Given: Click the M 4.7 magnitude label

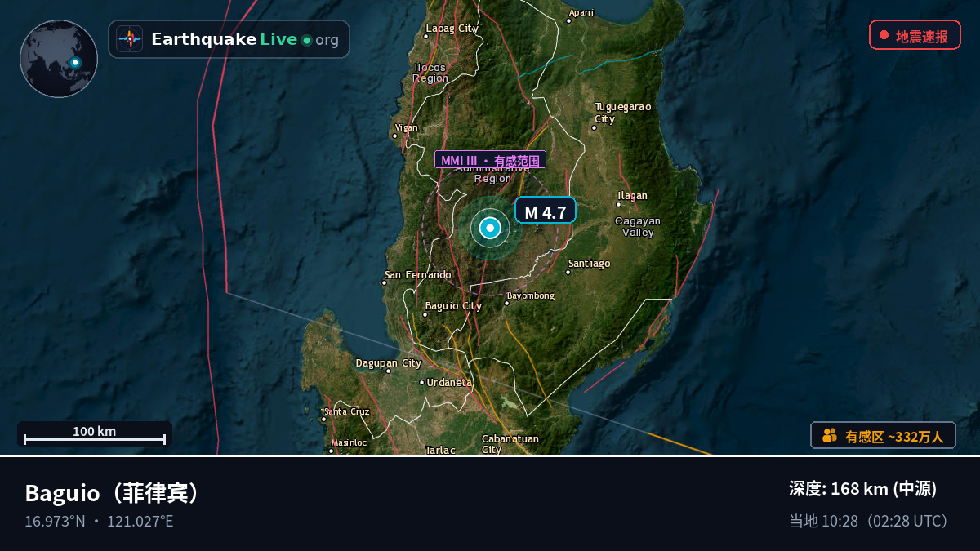Looking at the screenshot, I should click(545, 211).
